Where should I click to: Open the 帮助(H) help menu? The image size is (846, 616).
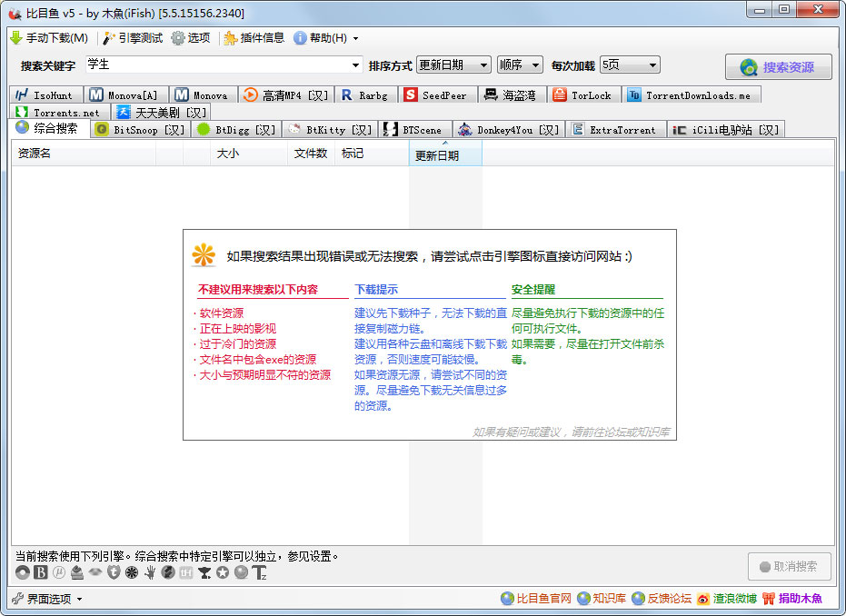coord(325,38)
